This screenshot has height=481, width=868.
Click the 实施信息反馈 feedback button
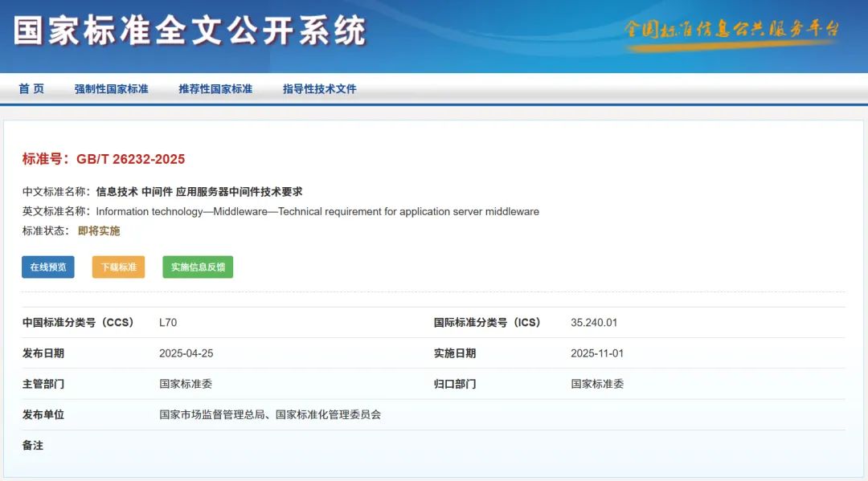pyautogui.click(x=196, y=267)
